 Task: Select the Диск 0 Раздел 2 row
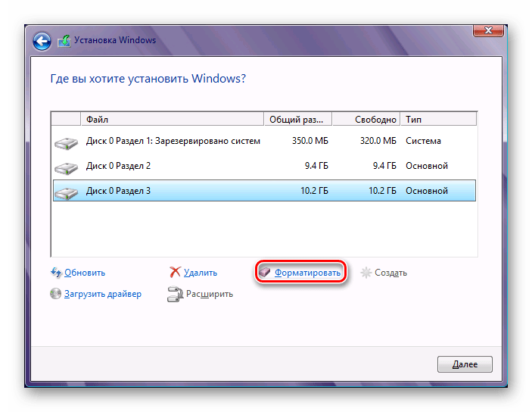[264, 166]
